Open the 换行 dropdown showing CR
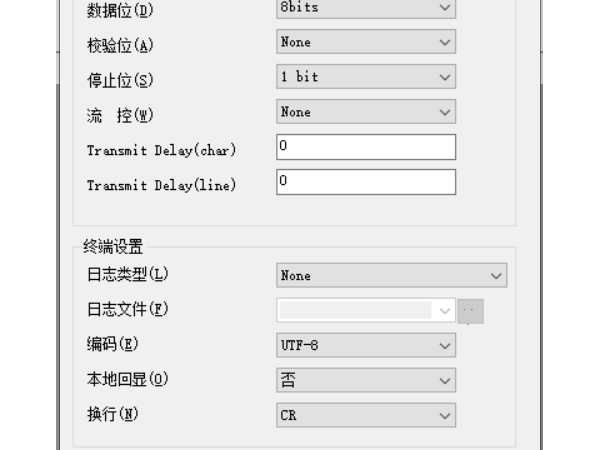Viewport: 600px width, 450px height. point(365,414)
